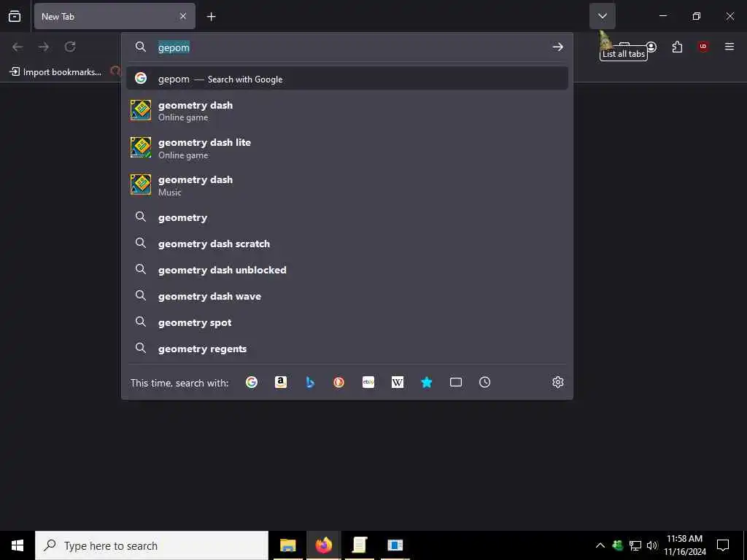
Task: Open Firefox View tab overview icon
Action: 15,16
